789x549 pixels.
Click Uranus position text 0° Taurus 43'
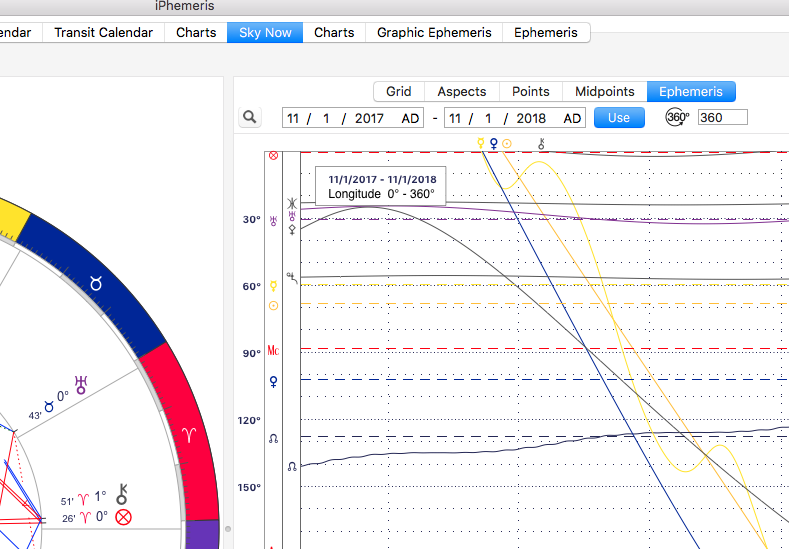[x=49, y=404]
